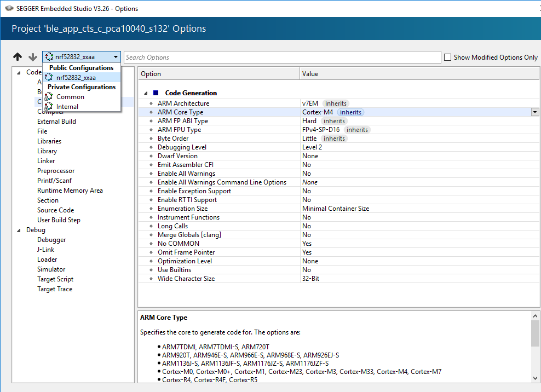Click the Search Options field
Screen dimensions: 541x392
(282, 57)
